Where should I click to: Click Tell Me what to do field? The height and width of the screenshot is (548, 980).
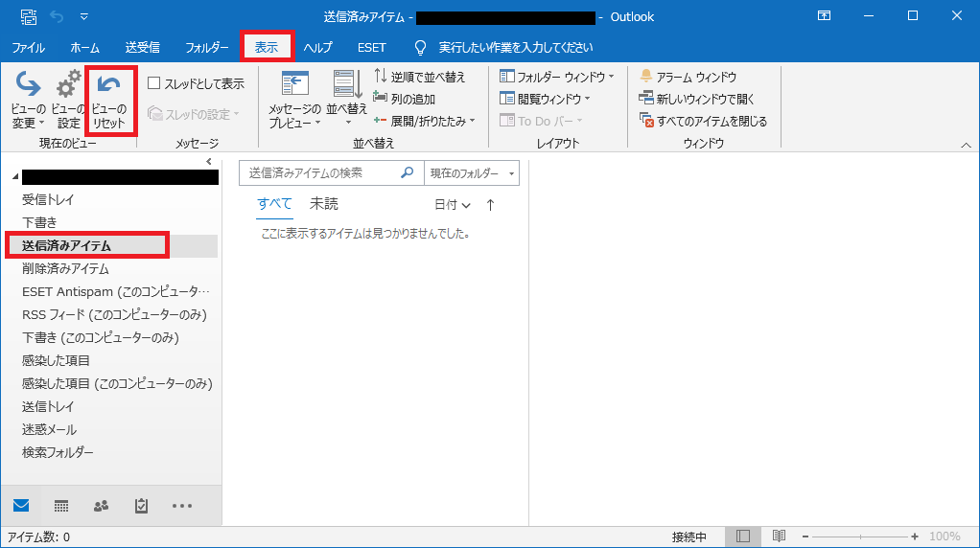pyautogui.click(x=516, y=48)
